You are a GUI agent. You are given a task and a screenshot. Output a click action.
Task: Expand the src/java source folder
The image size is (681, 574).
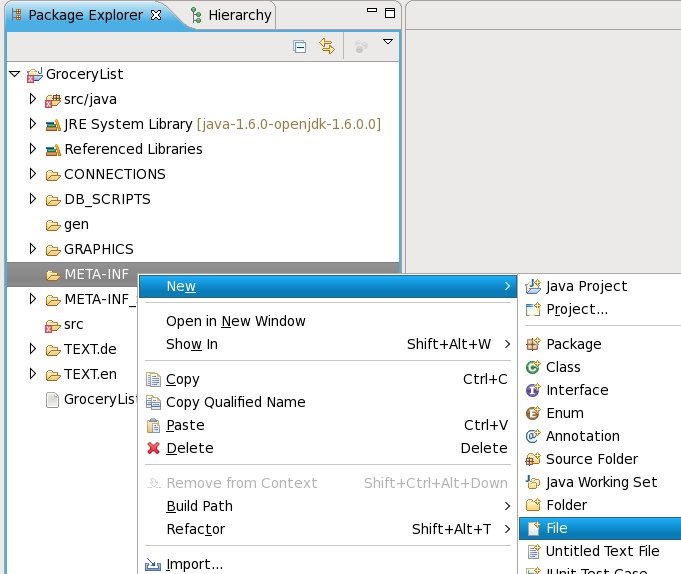pos(32,99)
